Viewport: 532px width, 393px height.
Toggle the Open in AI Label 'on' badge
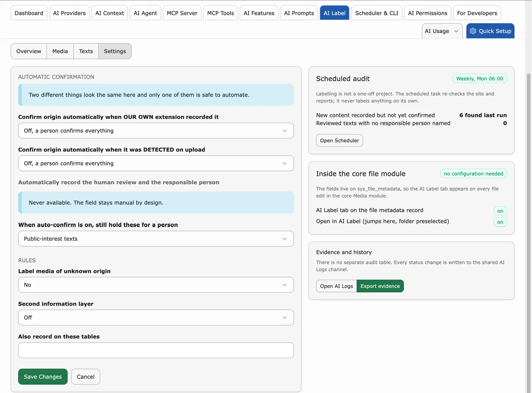(x=500, y=222)
